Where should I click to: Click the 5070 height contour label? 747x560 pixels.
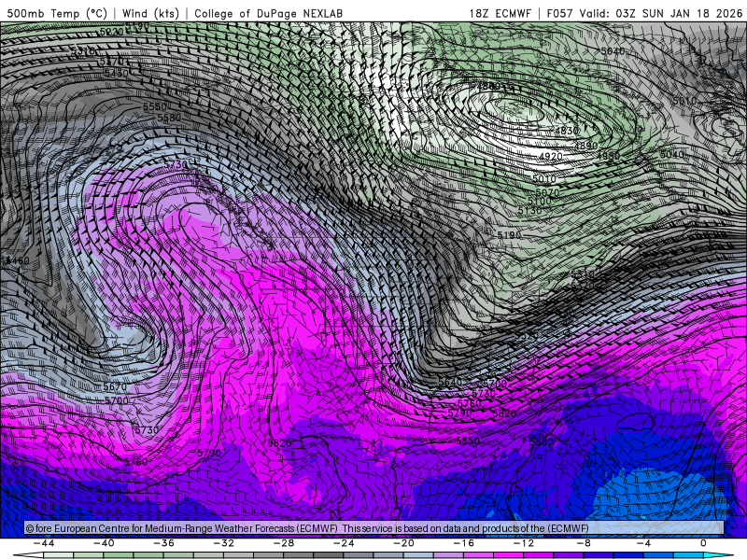[547, 192]
